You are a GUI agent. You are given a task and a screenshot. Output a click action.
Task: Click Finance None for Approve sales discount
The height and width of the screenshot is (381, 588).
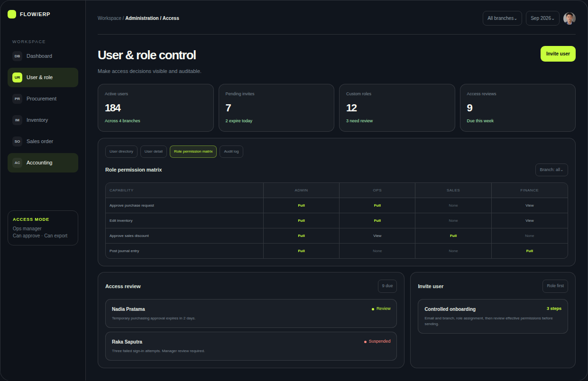pos(530,236)
